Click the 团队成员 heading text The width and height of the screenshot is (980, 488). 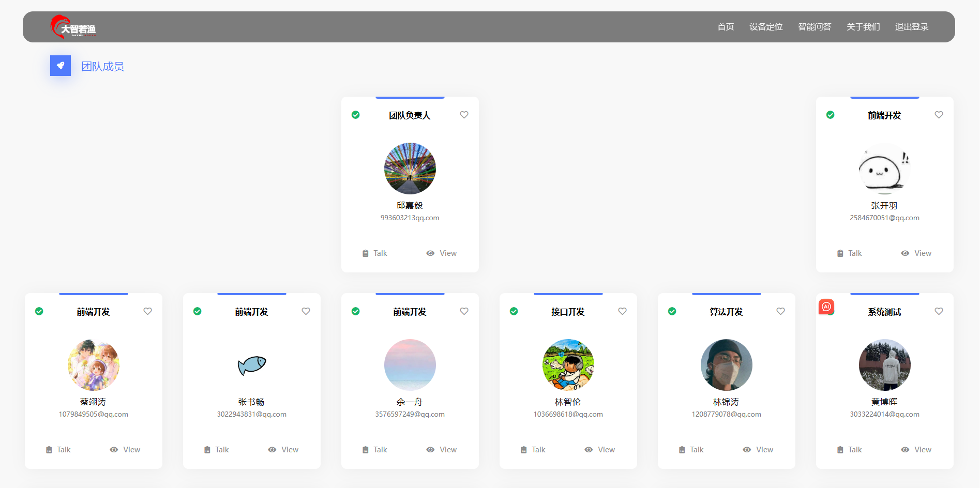pyautogui.click(x=102, y=66)
